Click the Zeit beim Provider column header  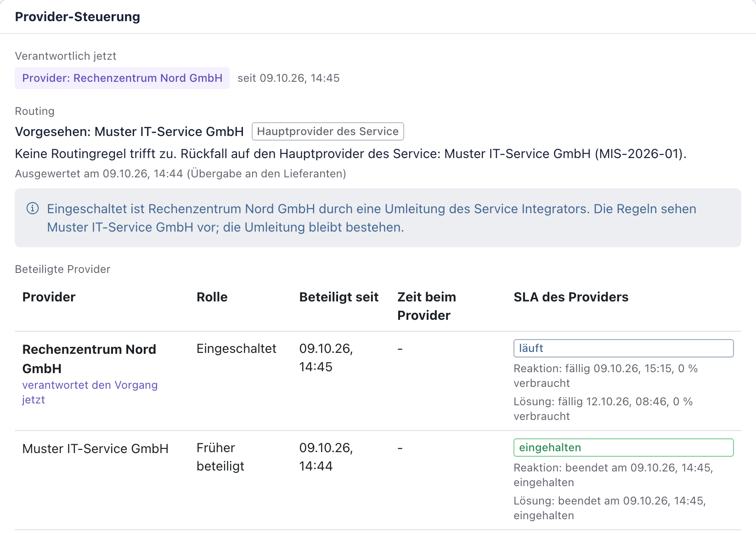(x=427, y=306)
